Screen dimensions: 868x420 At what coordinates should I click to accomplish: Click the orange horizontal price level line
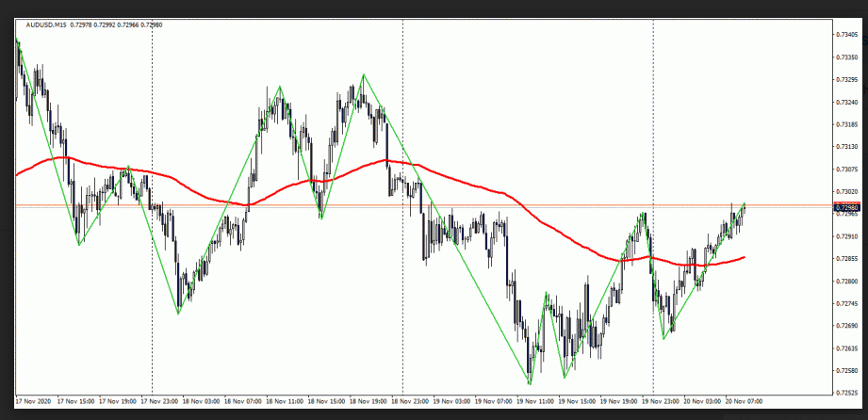tap(424, 205)
